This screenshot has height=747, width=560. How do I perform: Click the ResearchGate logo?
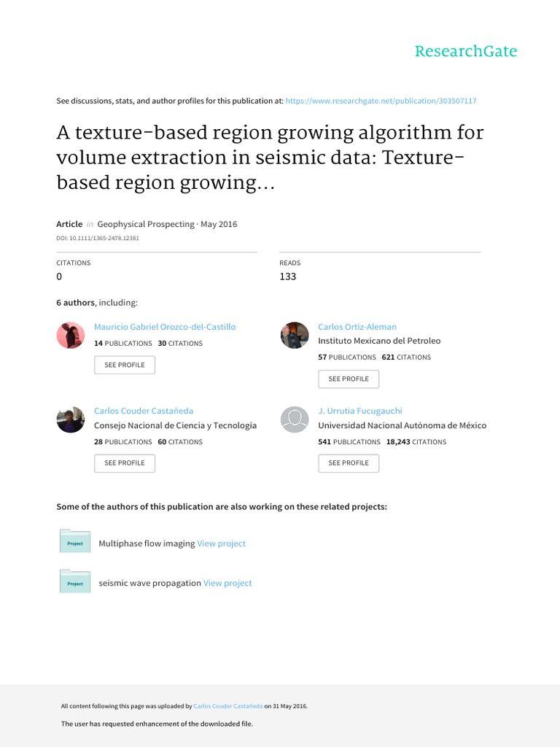(x=466, y=51)
